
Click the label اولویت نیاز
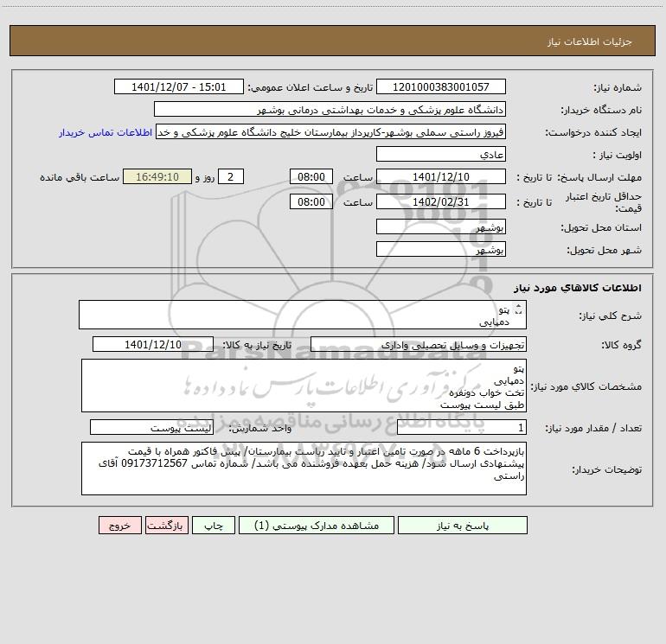pyautogui.click(x=618, y=155)
